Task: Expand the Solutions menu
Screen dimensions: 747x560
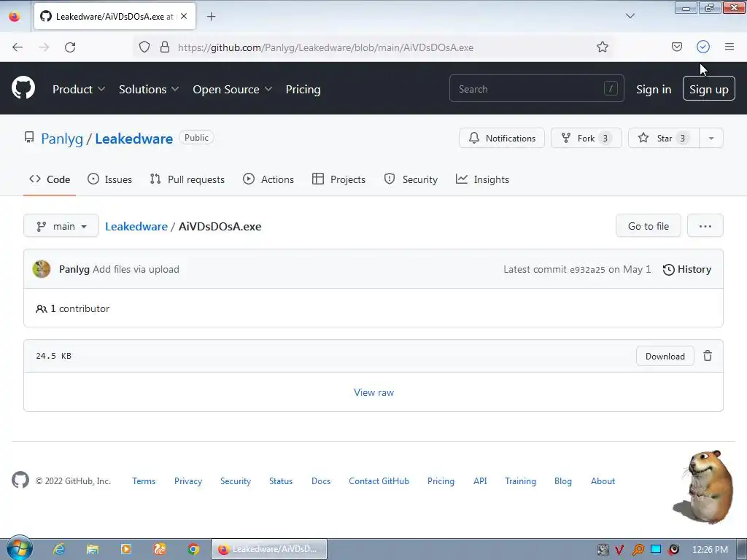Action: point(149,89)
